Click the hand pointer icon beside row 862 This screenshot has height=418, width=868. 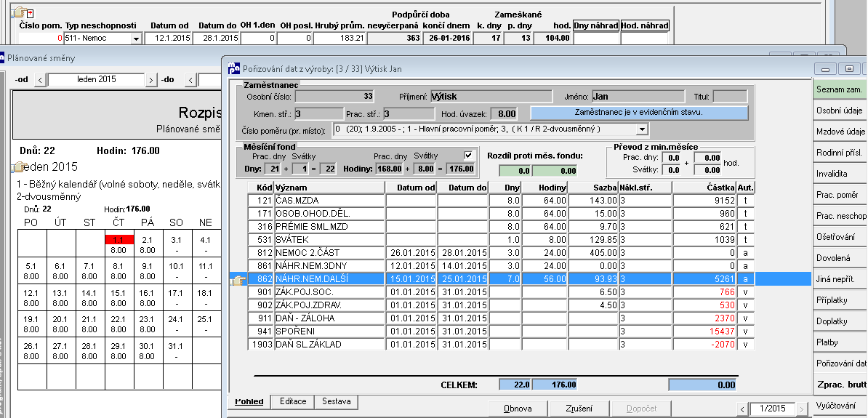[x=238, y=281]
